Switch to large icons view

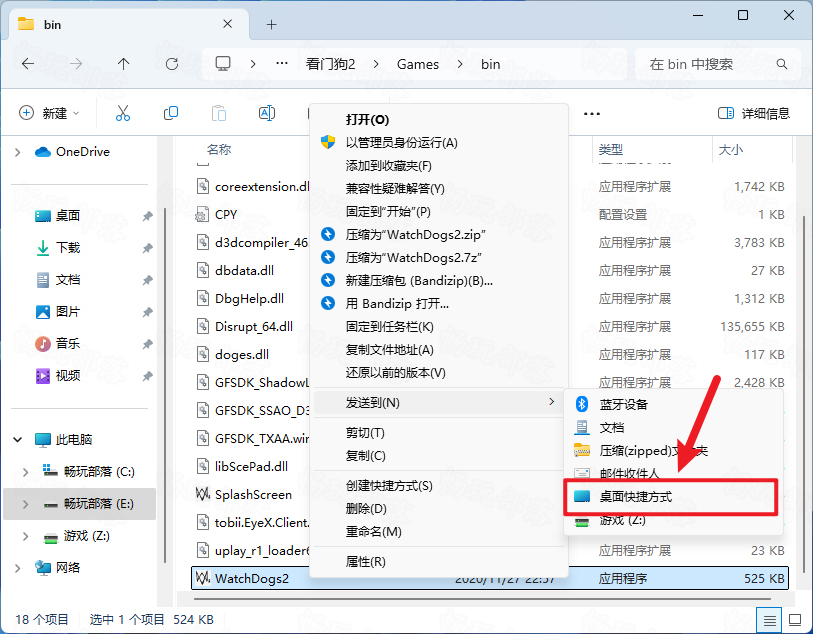[x=795, y=619]
